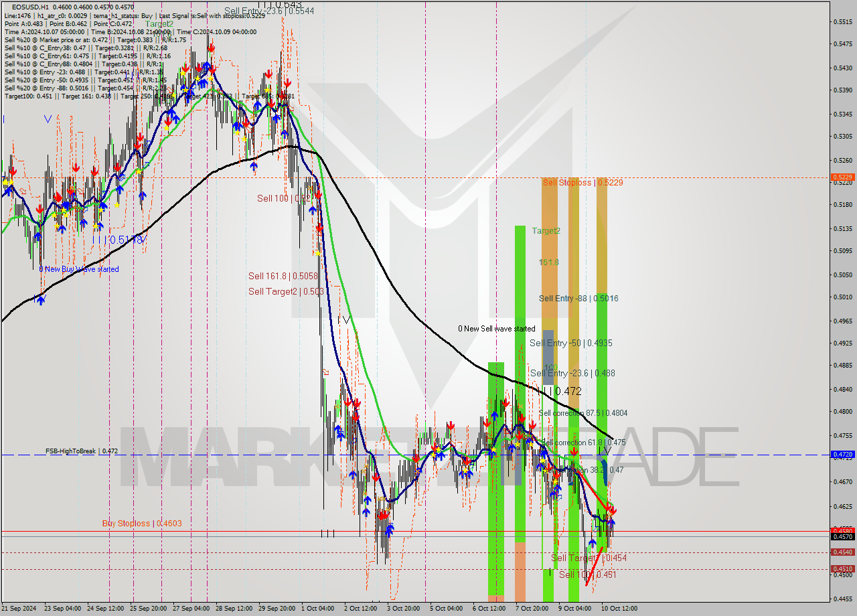Image resolution: width=857 pixels, height=616 pixels.
Task: Click the '21 Sep 2024' time axis label
Action: (x=19, y=609)
